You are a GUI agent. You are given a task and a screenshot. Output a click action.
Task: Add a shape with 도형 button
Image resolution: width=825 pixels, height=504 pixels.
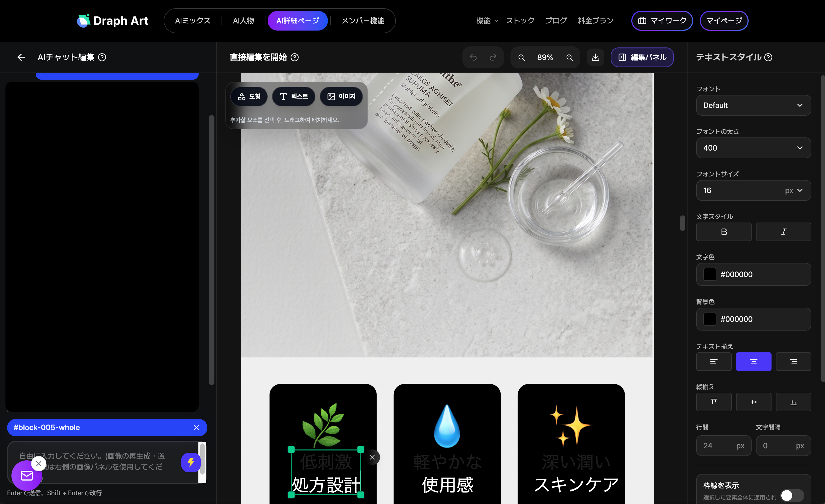pos(249,96)
